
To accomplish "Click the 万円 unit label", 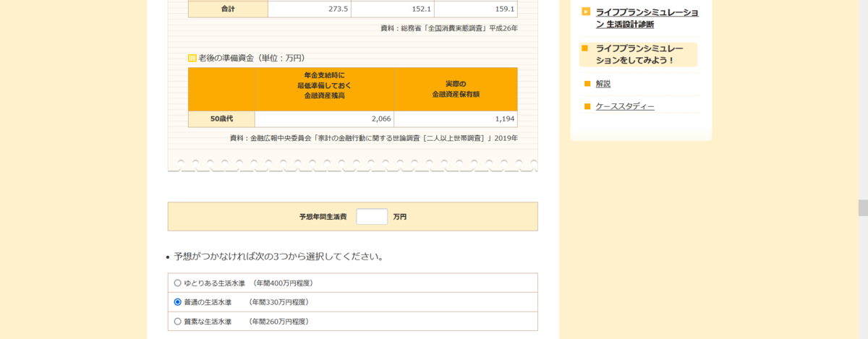I will (x=400, y=217).
